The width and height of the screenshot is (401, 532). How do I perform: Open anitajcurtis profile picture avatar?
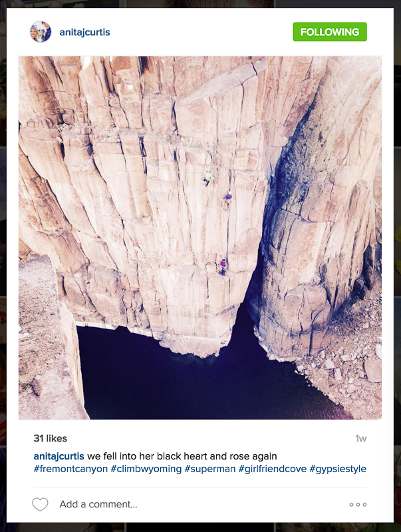coord(41,32)
